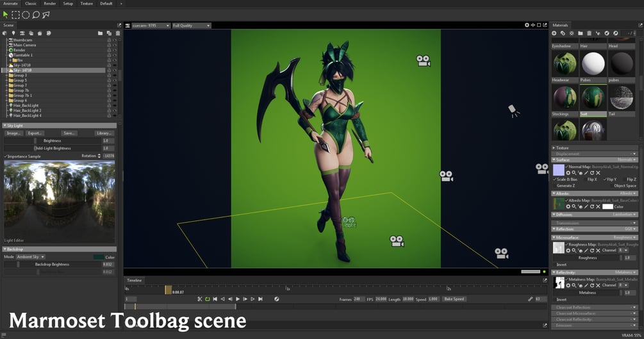
Task: Open the Setup menu
Action: tap(68, 3)
